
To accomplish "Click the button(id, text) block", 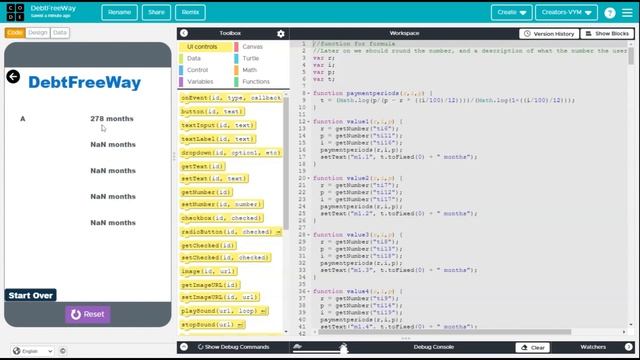I will pos(212,111).
